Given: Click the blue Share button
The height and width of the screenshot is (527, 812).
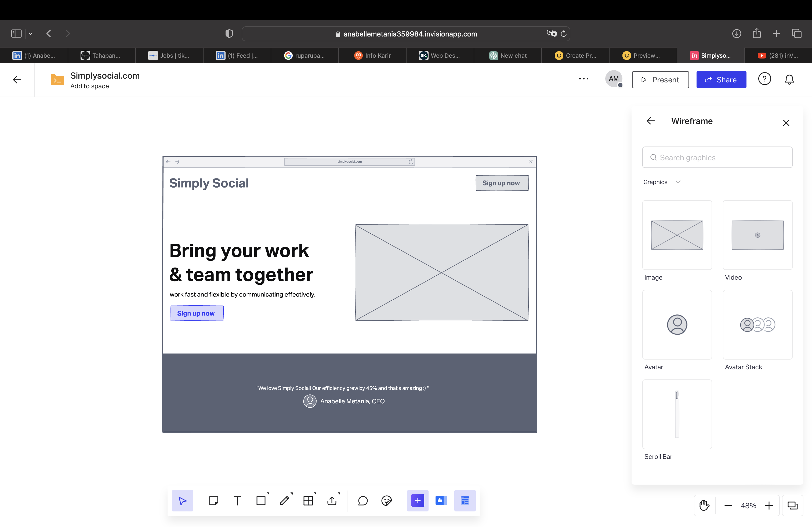Looking at the screenshot, I should tap(721, 79).
